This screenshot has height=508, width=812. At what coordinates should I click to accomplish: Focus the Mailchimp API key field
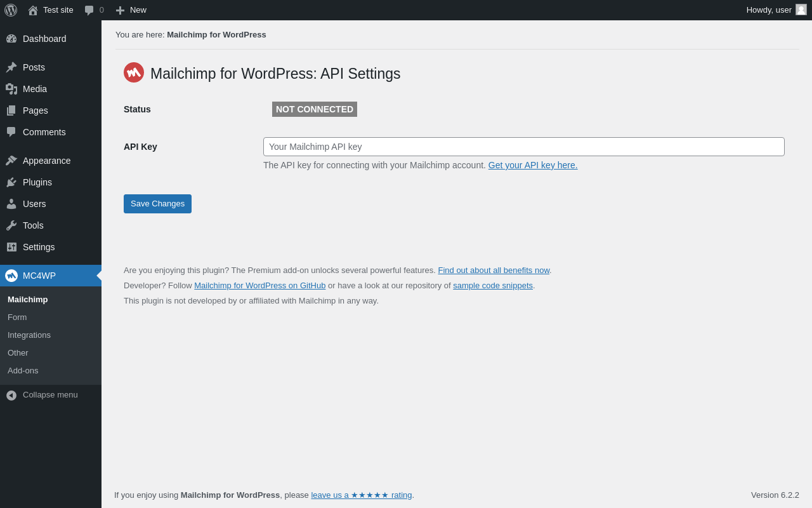pos(523,147)
